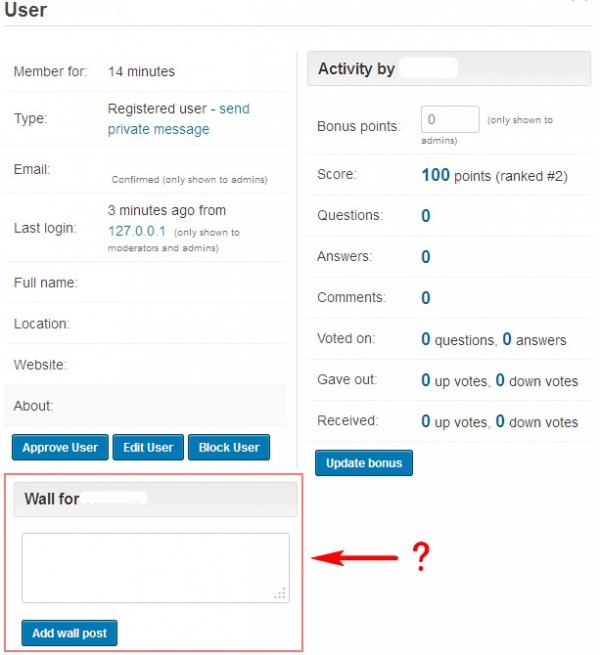
Task: Click the Voted on questions count
Action: click(426, 339)
